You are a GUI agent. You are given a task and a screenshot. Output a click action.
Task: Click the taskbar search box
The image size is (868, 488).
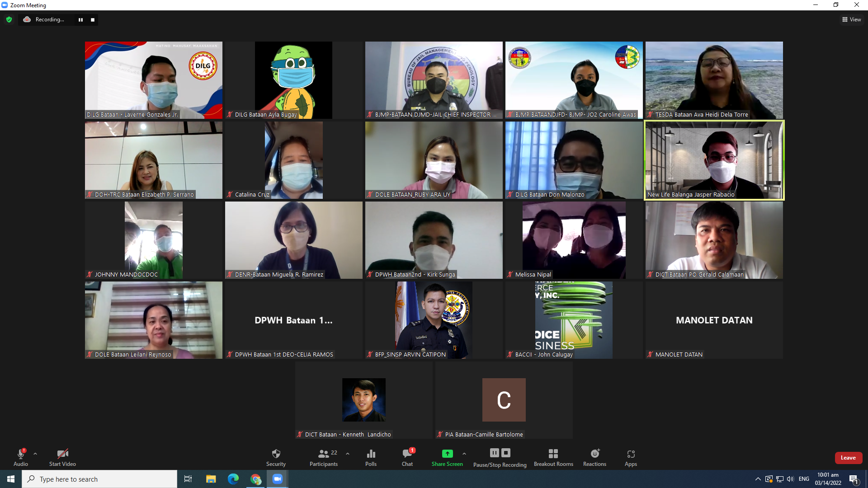99,479
